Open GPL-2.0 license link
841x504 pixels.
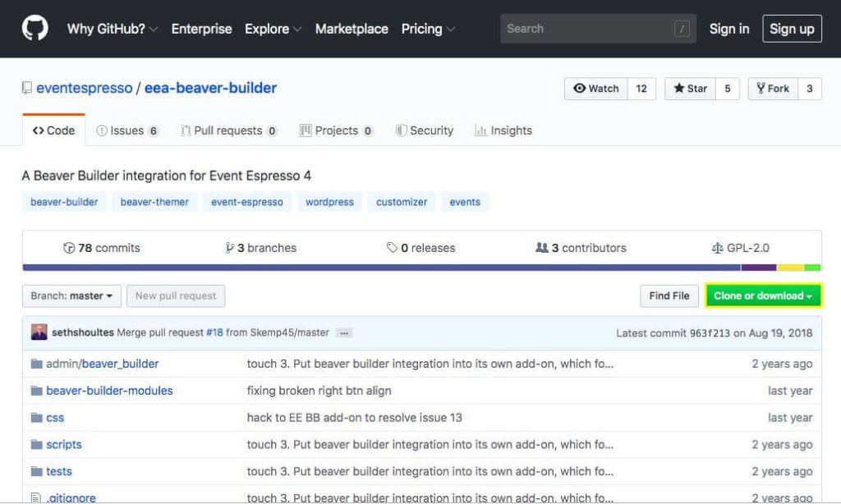[740, 248]
